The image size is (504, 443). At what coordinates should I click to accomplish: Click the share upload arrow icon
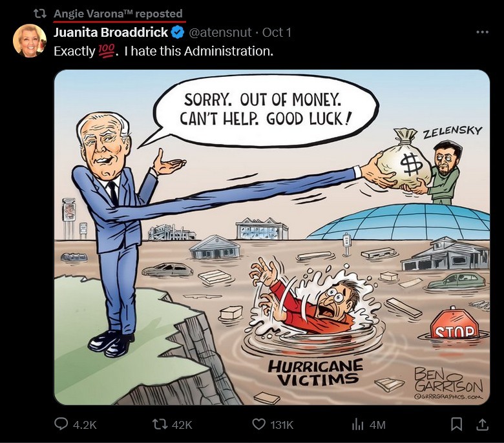482,424
